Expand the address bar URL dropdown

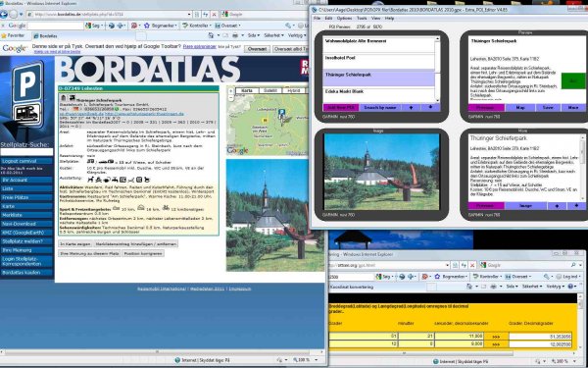[x=189, y=15]
